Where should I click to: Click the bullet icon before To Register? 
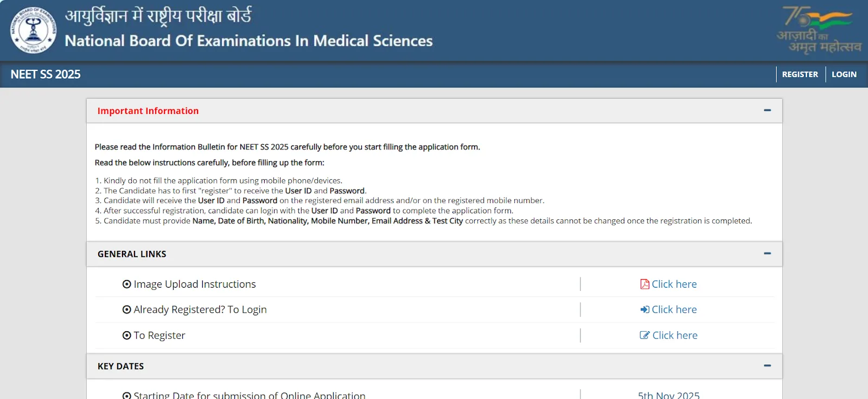pos(126,335)
